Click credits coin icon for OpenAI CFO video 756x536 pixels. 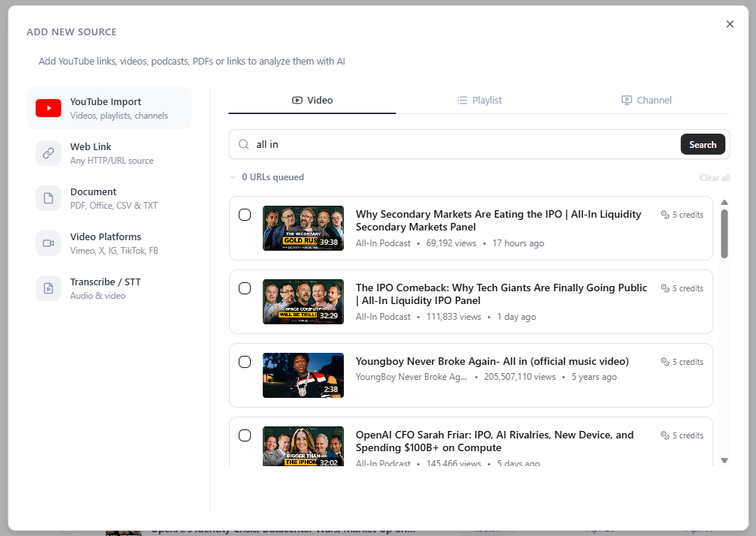point(665,435)
